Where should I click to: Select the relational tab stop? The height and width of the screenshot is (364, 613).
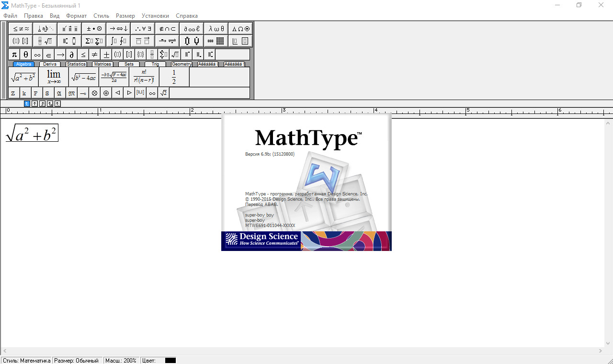(x=50, y=103)
